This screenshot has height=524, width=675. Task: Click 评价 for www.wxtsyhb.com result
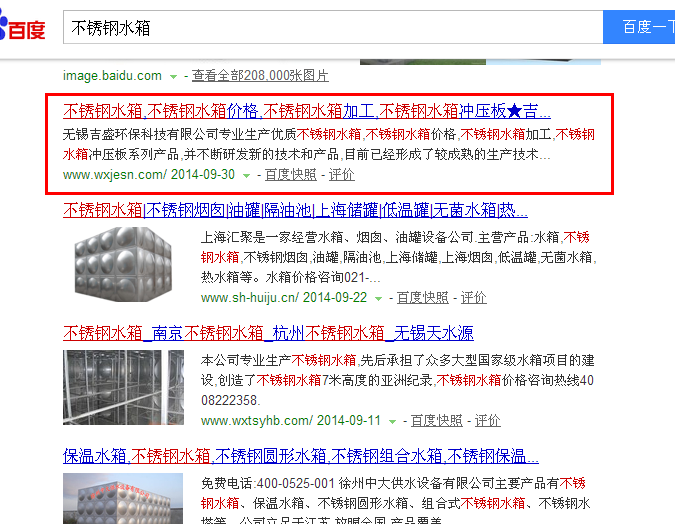pyautogui.click(x=487, y=421)
